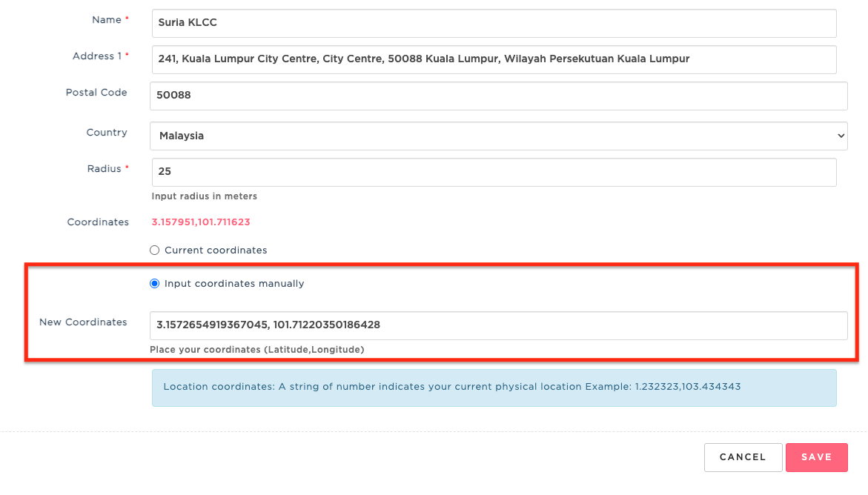The image size is (868, 495).
Task: Select the Input coordinates manually radio button
Action: tap(154, 284)
